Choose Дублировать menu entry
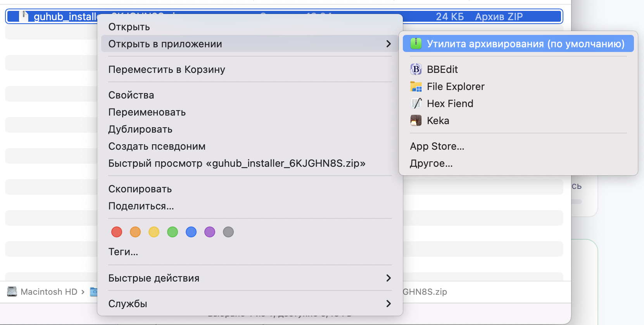Viewport: 644px width, 325px height. [140, 129]
